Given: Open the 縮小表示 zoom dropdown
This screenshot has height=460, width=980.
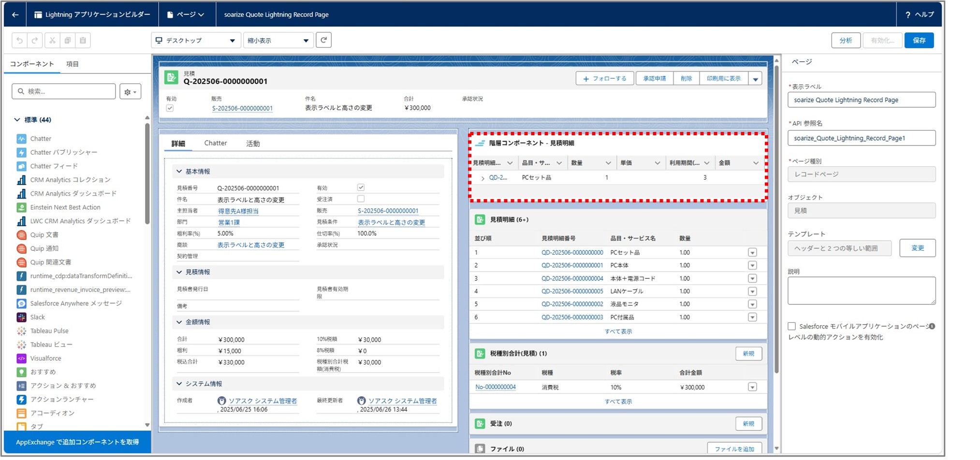Looking at the screenshot, I should point(278,41).
